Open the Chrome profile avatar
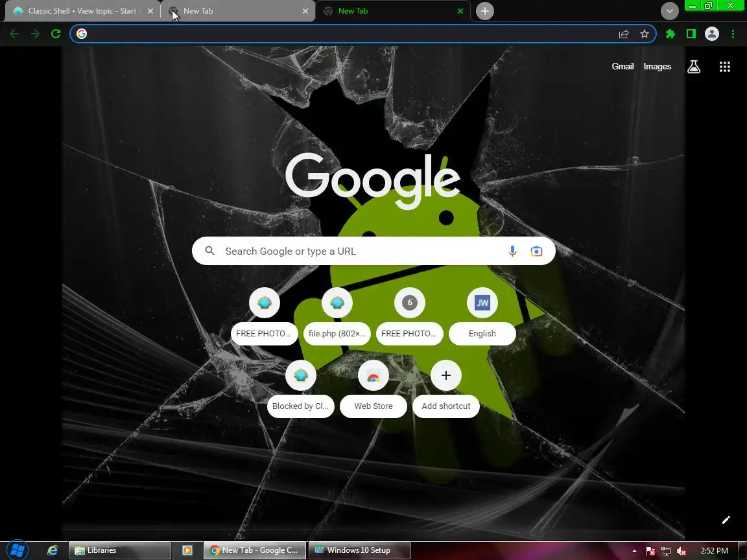The width and height of the screenshot is (747, 560). click(x=712, y=34)
